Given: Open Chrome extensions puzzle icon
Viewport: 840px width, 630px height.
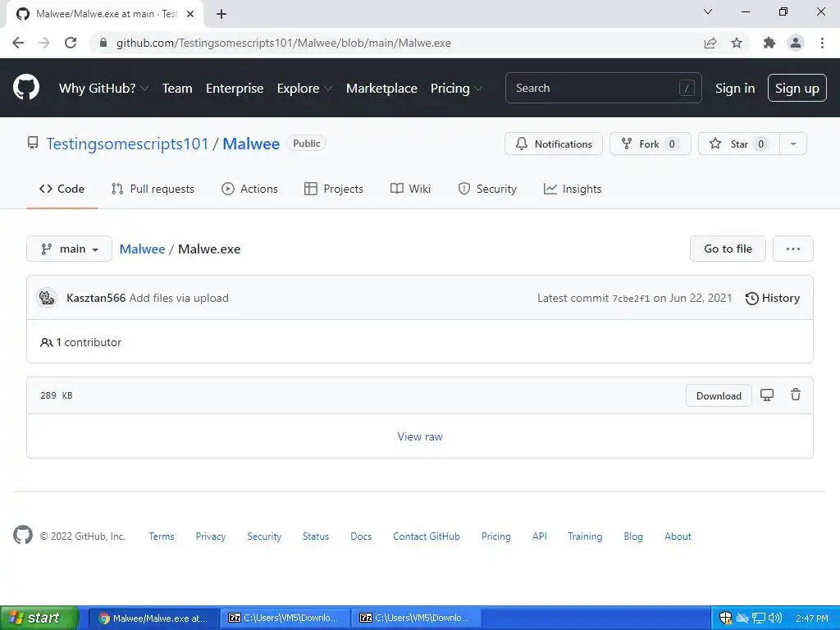Looking at the screenshot, I should pos(769,43).
